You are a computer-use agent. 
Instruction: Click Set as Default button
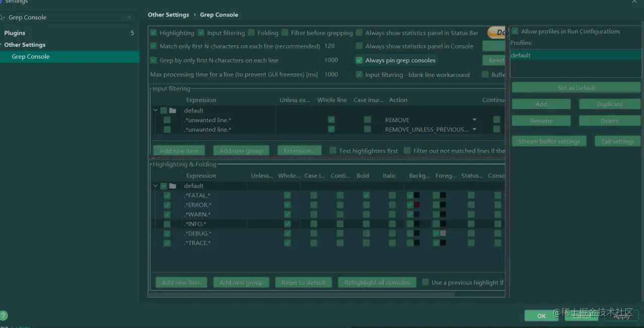tap(576, 88)
